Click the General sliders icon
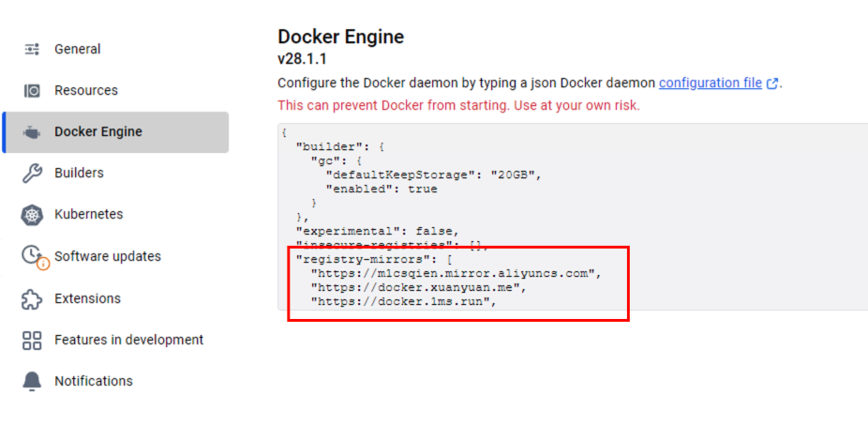868x426 pixels. [32, 49]
